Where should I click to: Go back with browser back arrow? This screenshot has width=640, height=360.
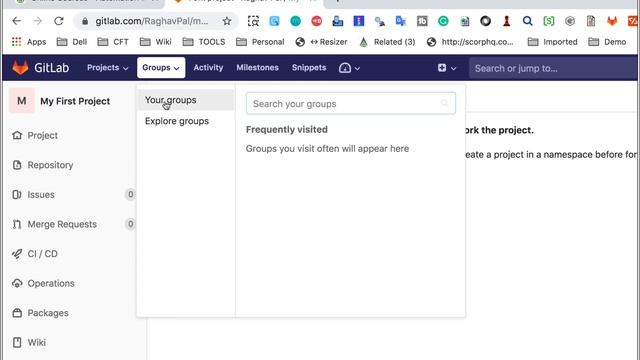click(16, 21)
